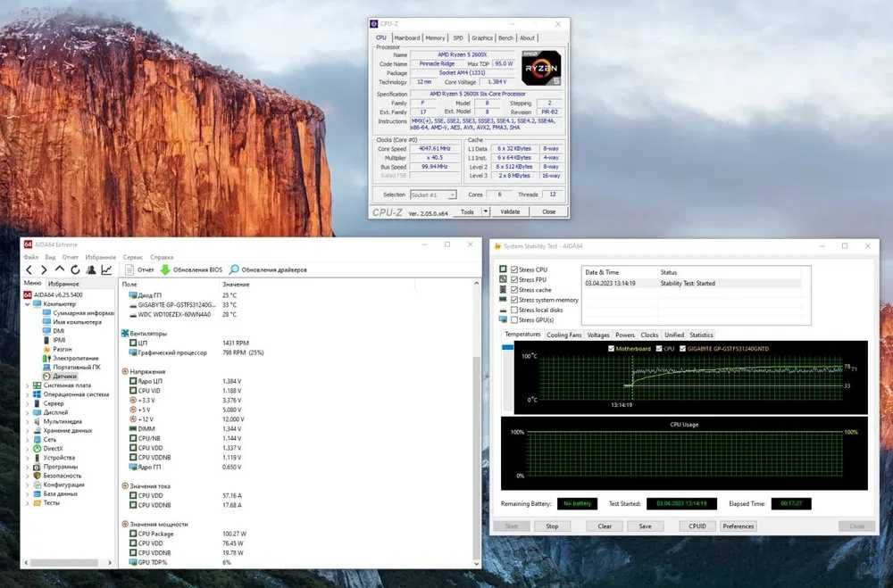Click the person icon in AIDA64 toolbar
The height and width of the screenshot is (588, 893).
[90, 269]
